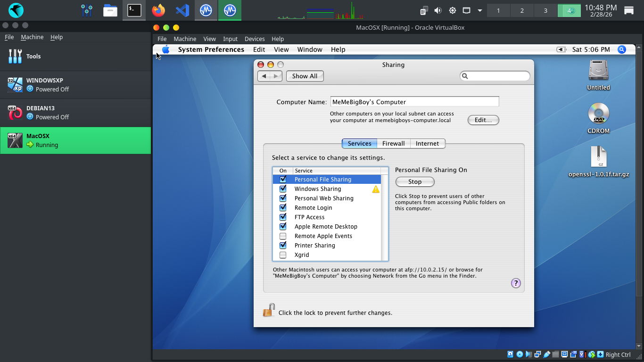This screenshot has width=644, height=362.
Task: Click the Computer Name text field
Action: pos(414,102)
